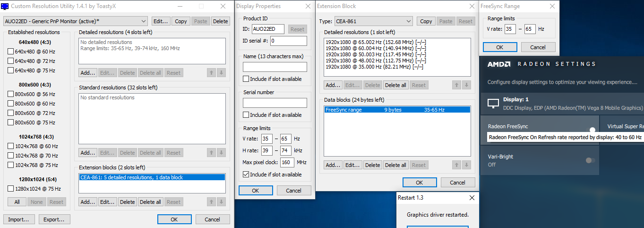The image size is (644, 228).
Task: Cancel the Extension Block dialog
Action: point(458,183)
